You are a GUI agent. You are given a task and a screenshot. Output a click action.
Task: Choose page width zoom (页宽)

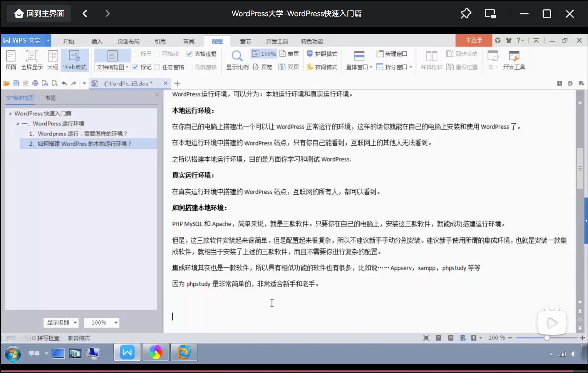[x=263, y=67]
